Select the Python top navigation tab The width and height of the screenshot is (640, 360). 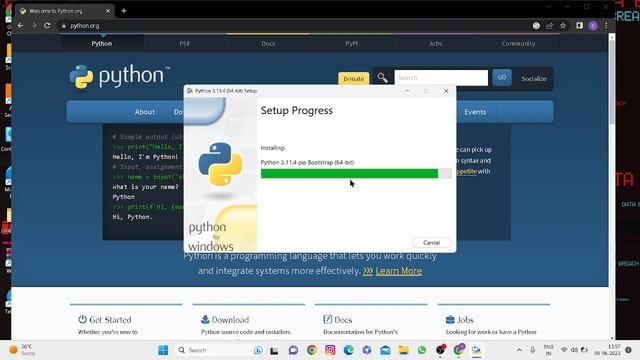coord(102,43)
